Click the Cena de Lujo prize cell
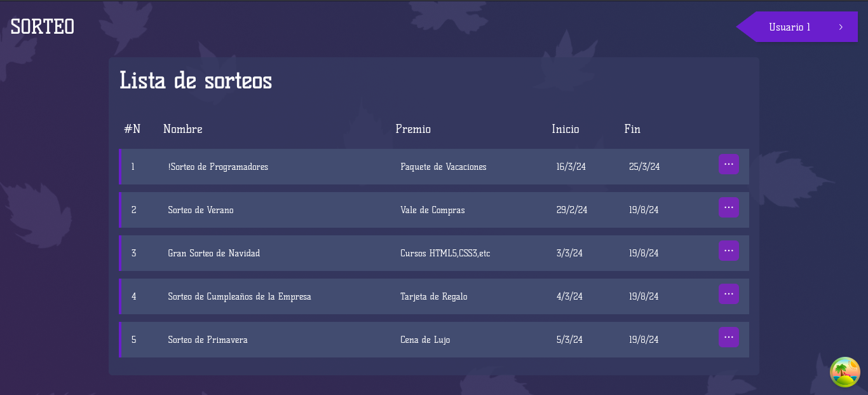 425,340
